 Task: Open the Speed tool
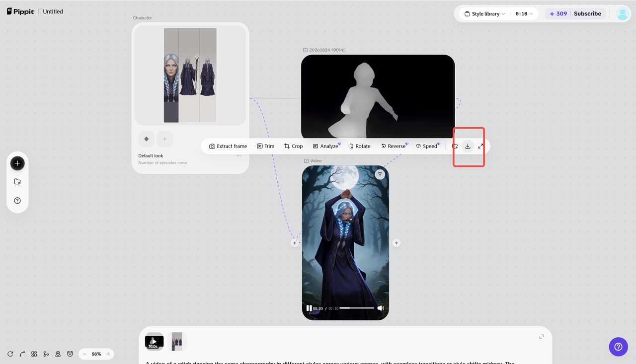coord(427,146)
